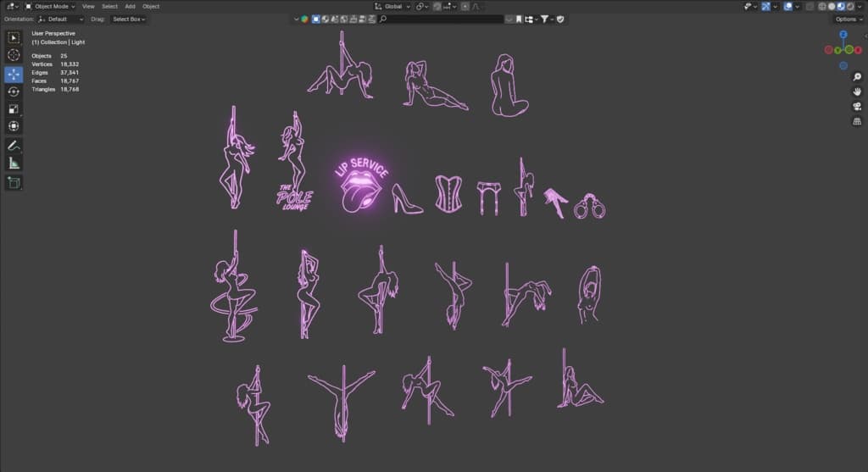Image resolution: width=868 pixels, height=472 pixels.
Task: Switch to camera view icon
Action: (857, 107)
